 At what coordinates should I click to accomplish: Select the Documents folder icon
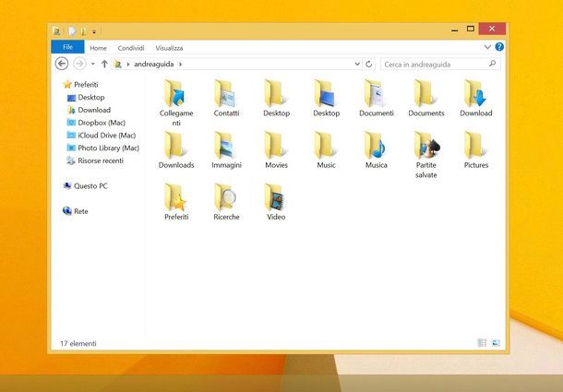pos(425,93)
